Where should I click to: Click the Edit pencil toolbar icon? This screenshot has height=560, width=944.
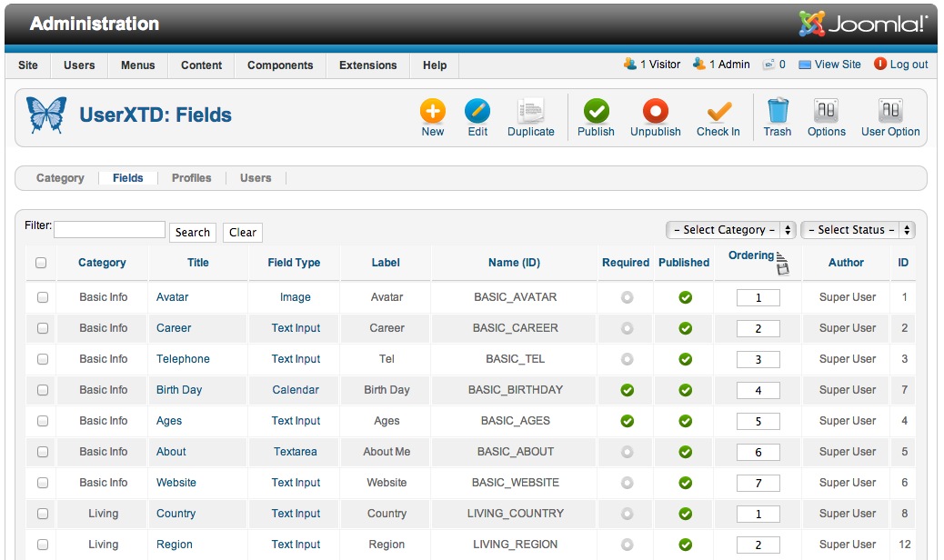[477, 111]
